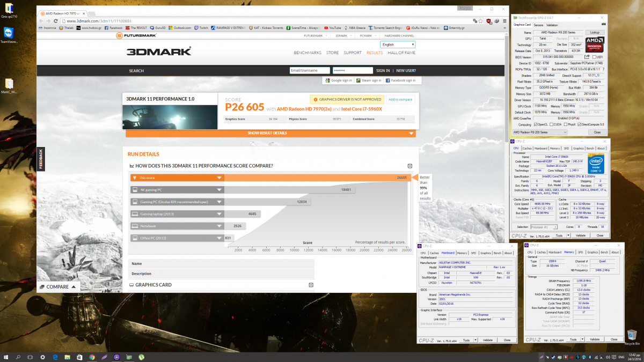Open the English language dropdown
The width and height of the screenshot is (644, 362).
[x=397, y=45]
